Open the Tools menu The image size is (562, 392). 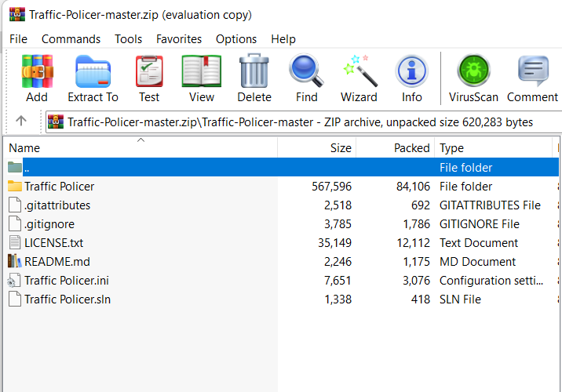pos(128,38)
